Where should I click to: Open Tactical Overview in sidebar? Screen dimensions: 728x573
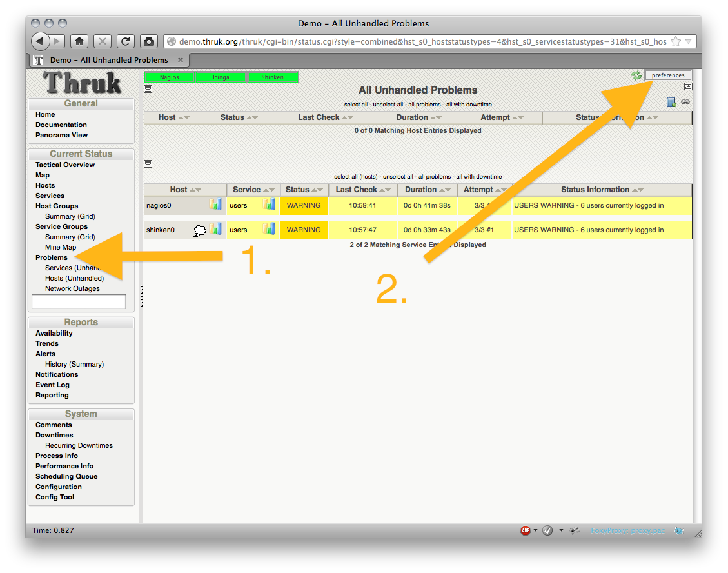[64, 165]
